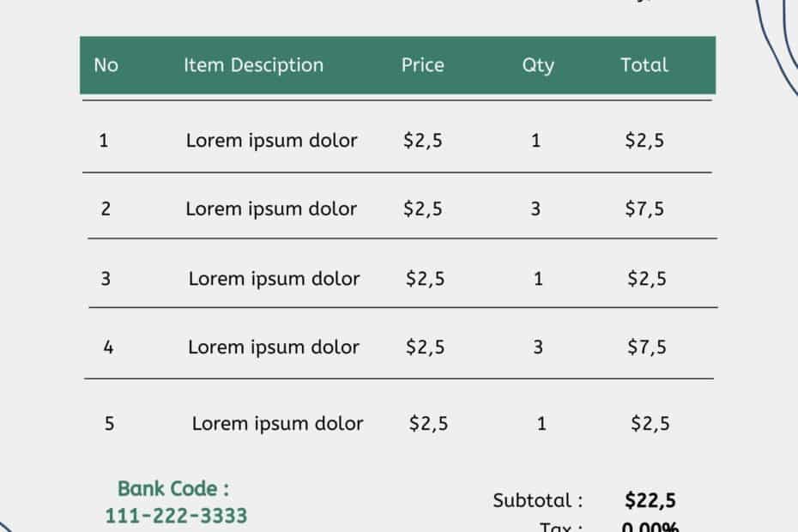Click the quantity value in row 2
798x532 pixels.
(535, 209)
